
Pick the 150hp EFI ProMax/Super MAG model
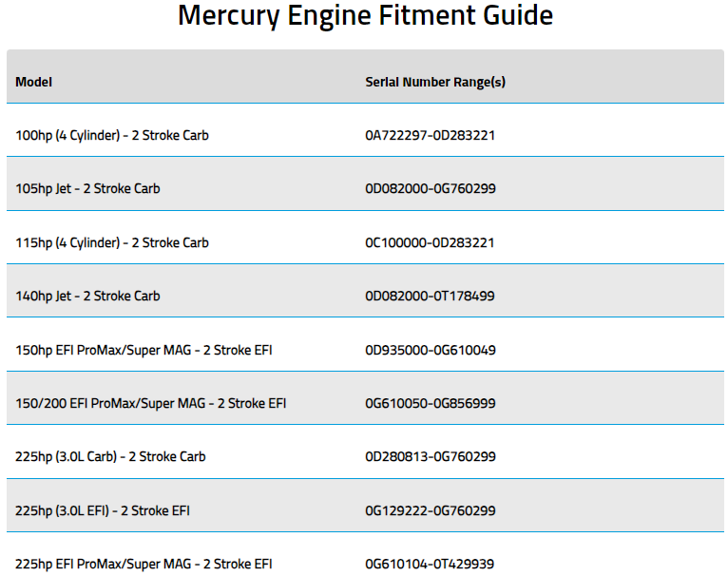click(144, 350)
